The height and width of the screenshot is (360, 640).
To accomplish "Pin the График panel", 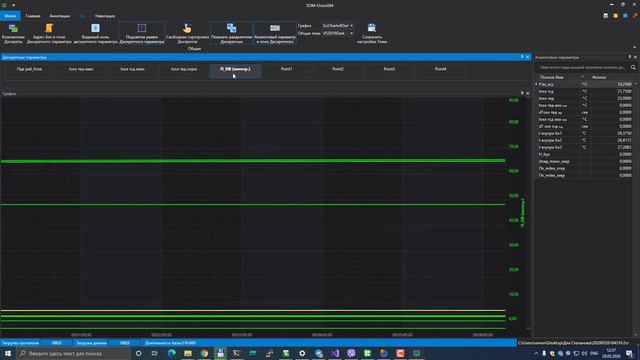I will click(x=522, y=93).
